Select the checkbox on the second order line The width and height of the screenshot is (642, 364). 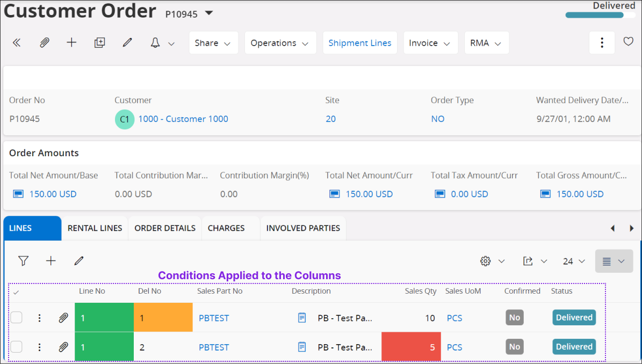tap(16, 347)
